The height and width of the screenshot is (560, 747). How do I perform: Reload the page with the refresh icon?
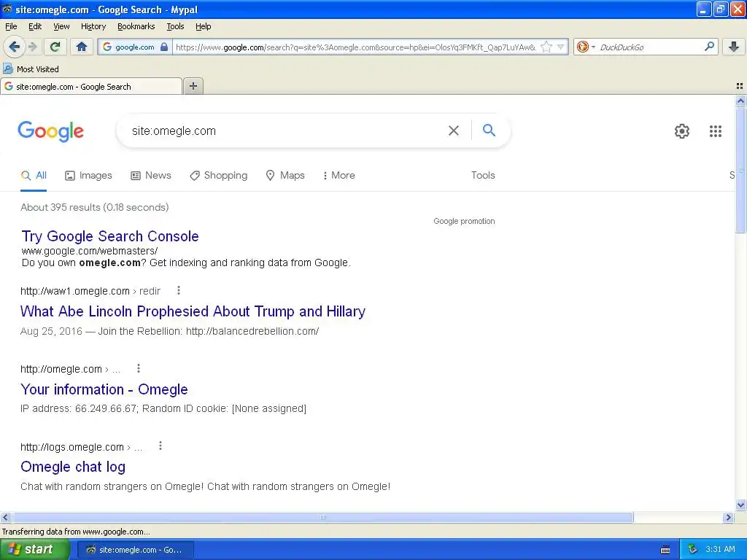[55, 47]
